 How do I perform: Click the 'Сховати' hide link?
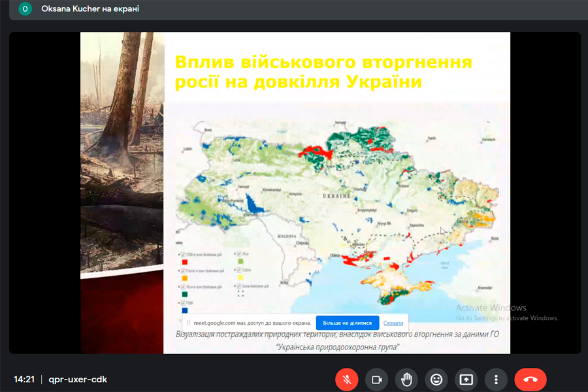point(393,323)
